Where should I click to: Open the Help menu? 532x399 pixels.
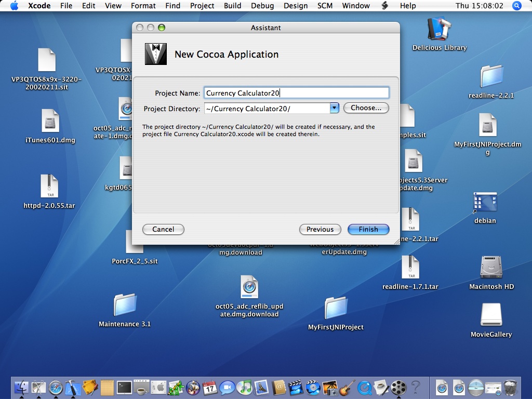407,6
